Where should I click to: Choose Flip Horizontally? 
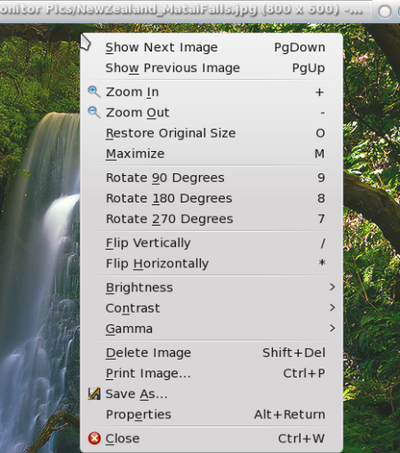click(211, 264)
